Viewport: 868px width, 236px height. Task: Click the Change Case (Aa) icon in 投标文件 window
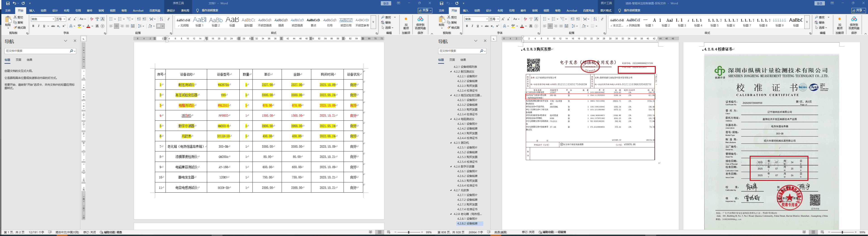coord(516,19)
